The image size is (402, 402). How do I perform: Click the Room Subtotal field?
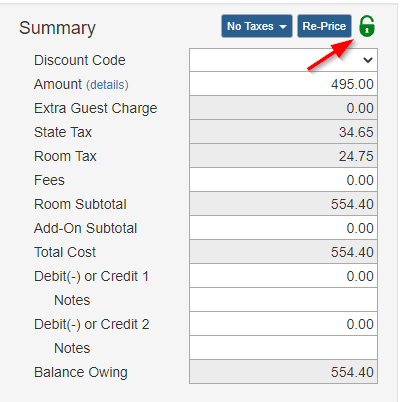283,204
